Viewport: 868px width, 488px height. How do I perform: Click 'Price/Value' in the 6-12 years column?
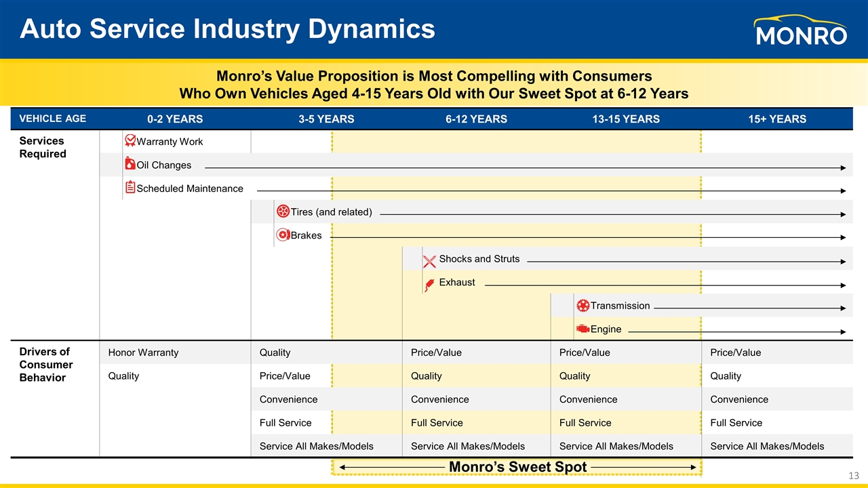[x=436, y=352]
